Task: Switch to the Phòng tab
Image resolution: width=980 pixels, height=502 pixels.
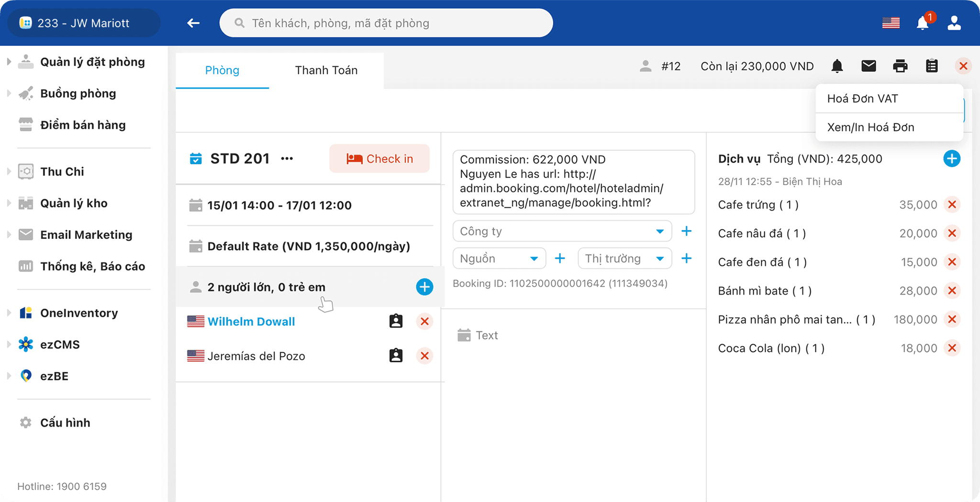Action: click(x=222, y=70)
